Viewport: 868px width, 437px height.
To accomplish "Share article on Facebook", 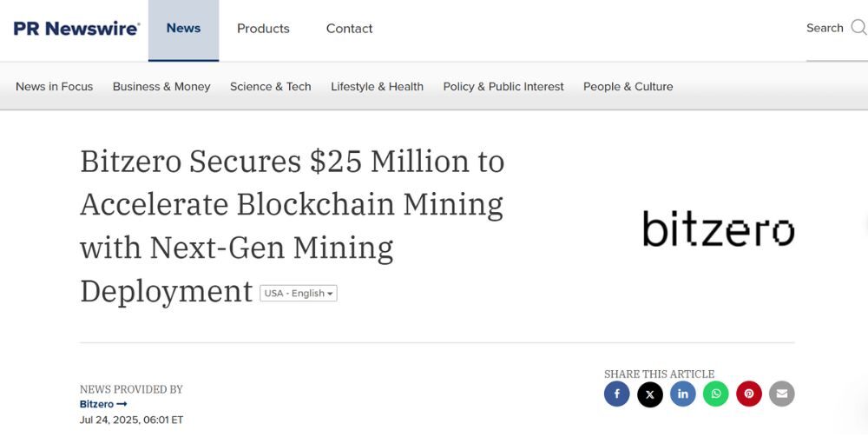I will coord(617,394).
